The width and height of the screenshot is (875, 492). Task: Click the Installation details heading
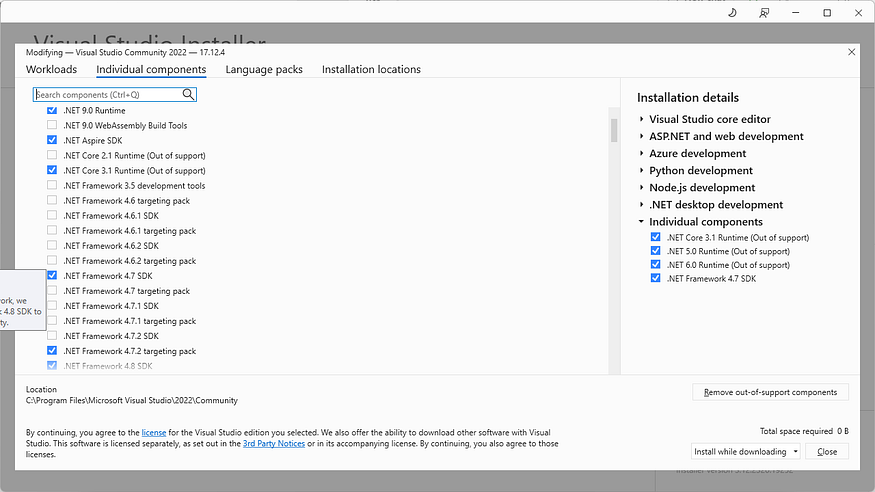pyautogui.click(x=688, y=98)
